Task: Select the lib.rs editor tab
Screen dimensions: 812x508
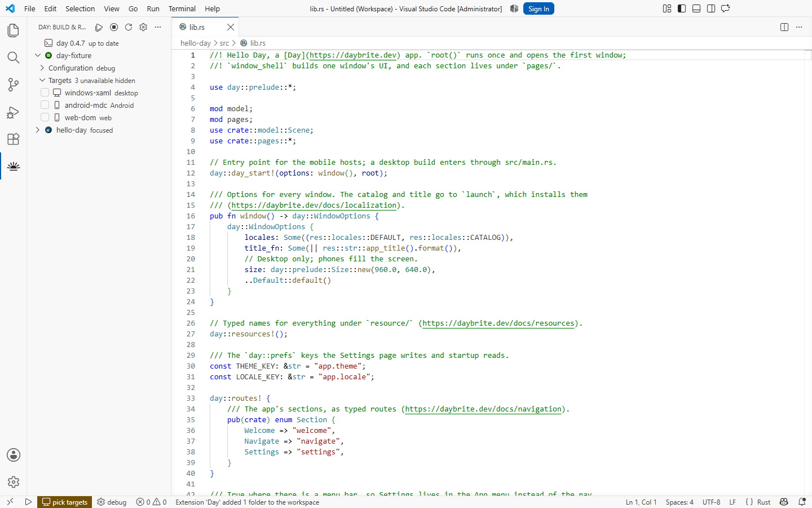Action: (205, 27)
